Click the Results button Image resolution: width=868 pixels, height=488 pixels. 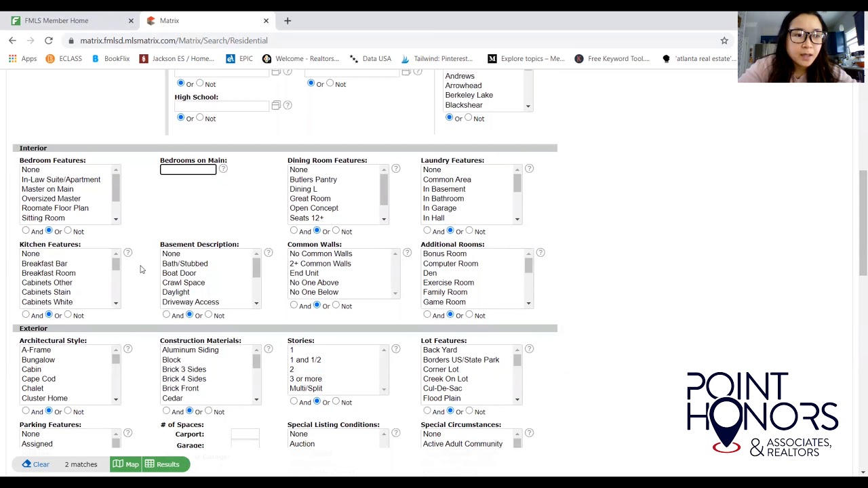pyautogui.click(x=162, y=464)
